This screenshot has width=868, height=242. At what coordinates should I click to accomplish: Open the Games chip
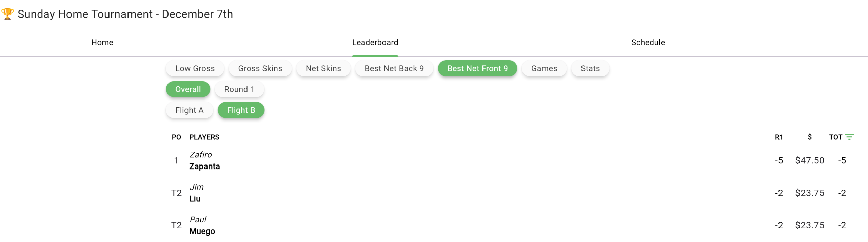pos(544,68)
